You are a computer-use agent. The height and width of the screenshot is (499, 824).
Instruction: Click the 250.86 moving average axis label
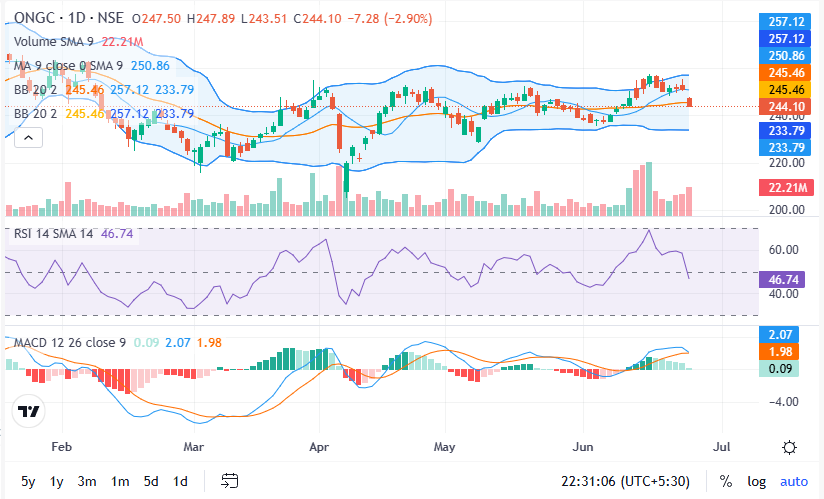tap(786, 56)
